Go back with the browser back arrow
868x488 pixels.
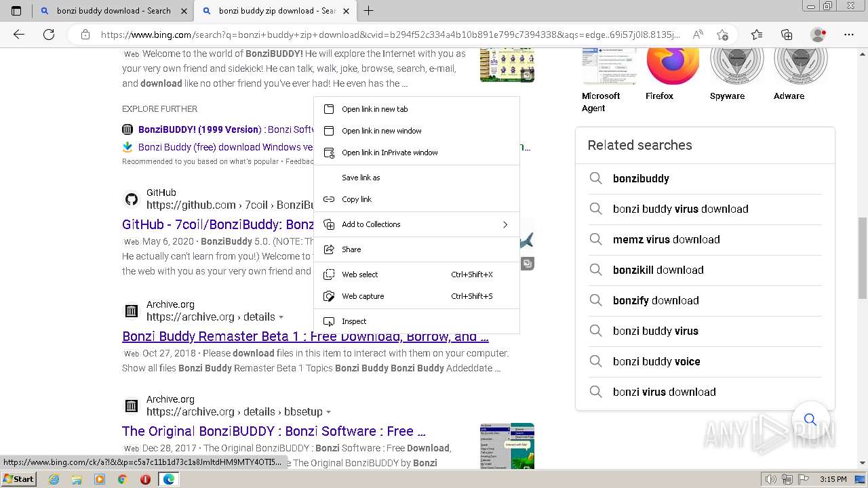click(19, 35)
